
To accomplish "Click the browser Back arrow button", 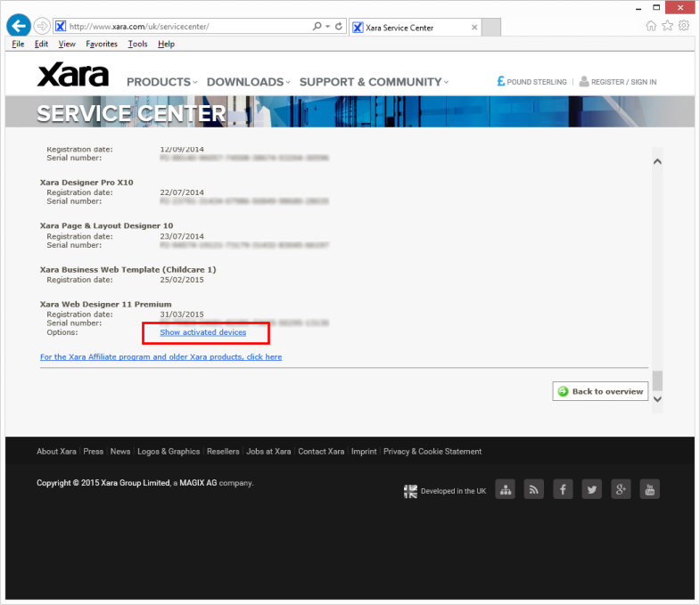I will 19,26.
